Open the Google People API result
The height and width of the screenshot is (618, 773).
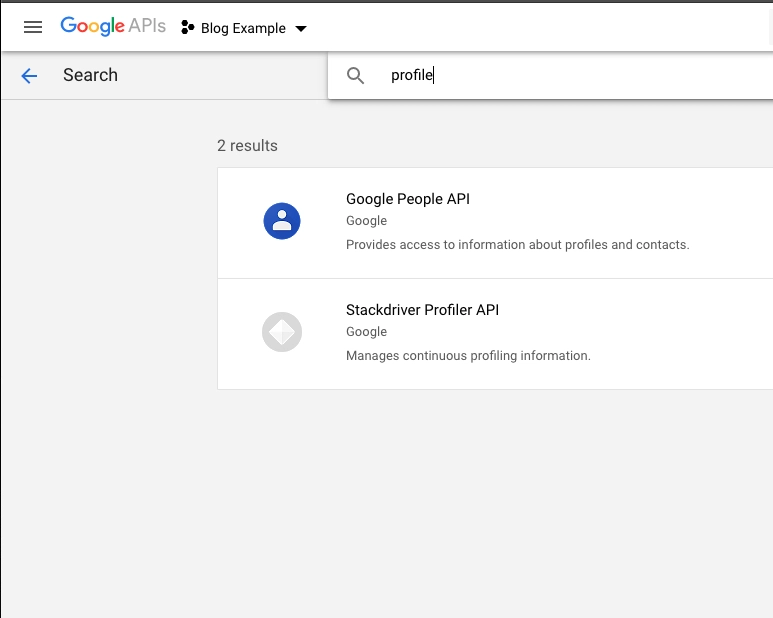495,223
